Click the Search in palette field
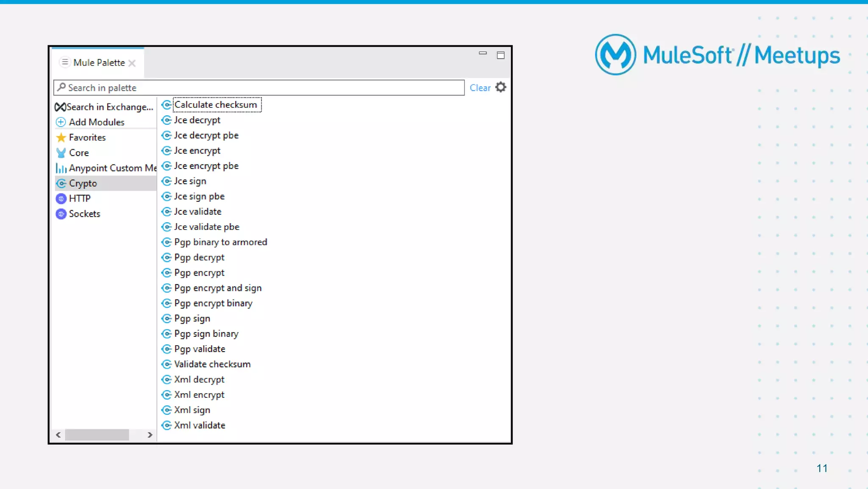Screen dimensions: 868x489 click(x=259, y=88)
